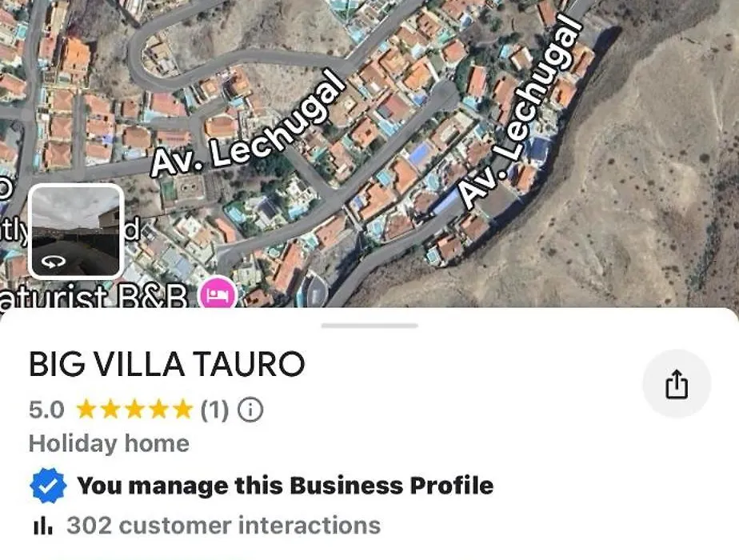Tap the blue verified badge icon
Screen dimensions: 739x560
[x=48, y=486]
